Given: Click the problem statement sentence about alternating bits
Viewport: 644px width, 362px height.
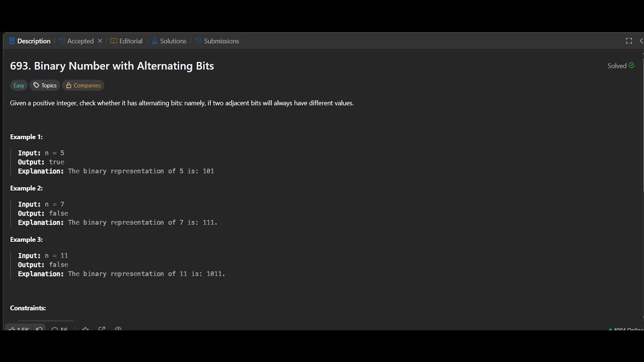Looking at the screenshot, I should pyautogui.click(x=182, y=103).
